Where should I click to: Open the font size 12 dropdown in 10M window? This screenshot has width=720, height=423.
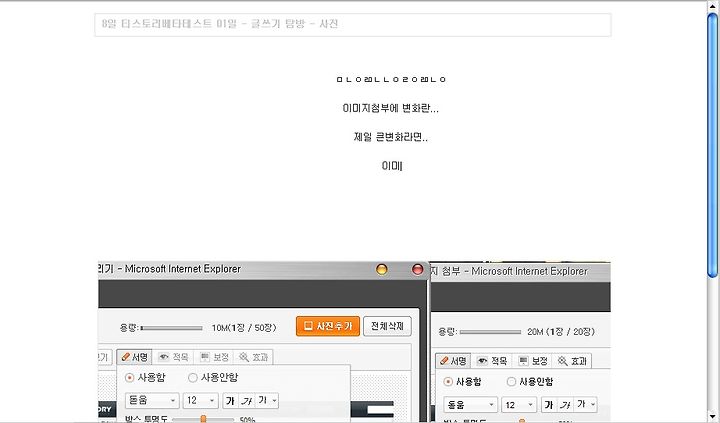tap(200, 400)
